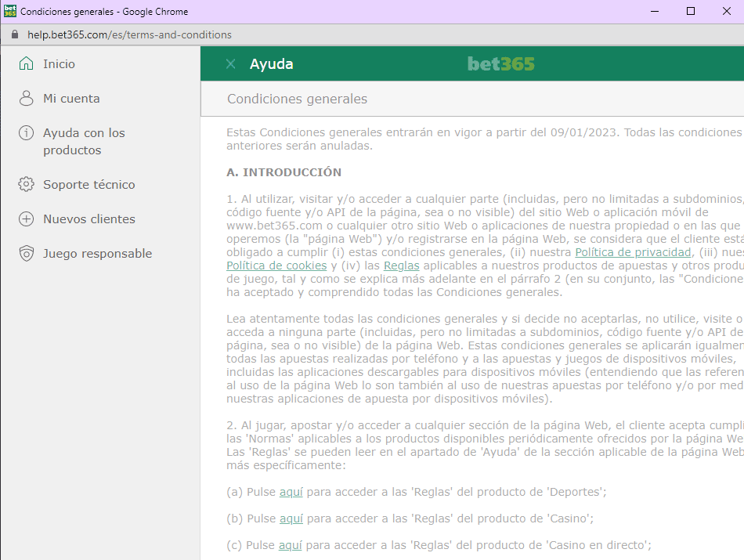Click the Soporte técnico gear icon

[24, 184]
